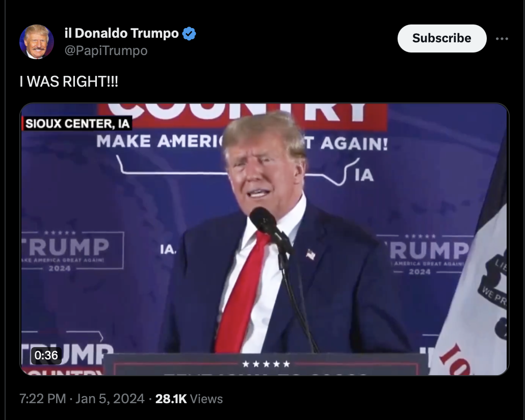Click the MAKE AMERICA banner text in the video
This screenshot has height=420, width=525.
(x=160, y=141)
